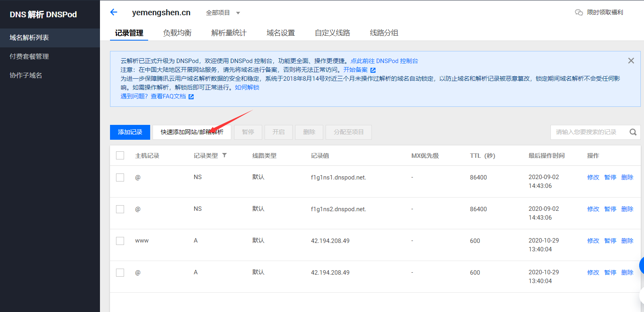Switch to the 域名设置 tab
Screen dimensions: 644x312
(281, 33)
